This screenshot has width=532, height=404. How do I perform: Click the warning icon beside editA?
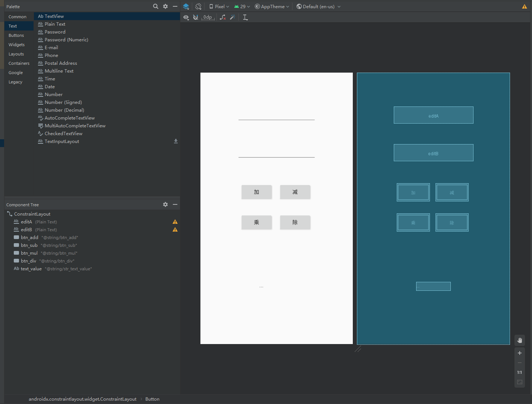point(175,222)
